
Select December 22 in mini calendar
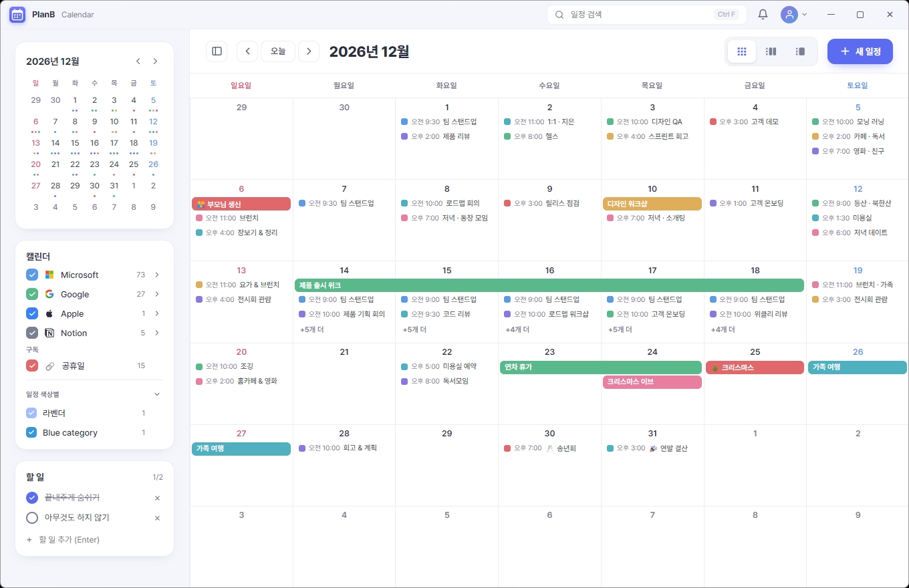point(75,164)
